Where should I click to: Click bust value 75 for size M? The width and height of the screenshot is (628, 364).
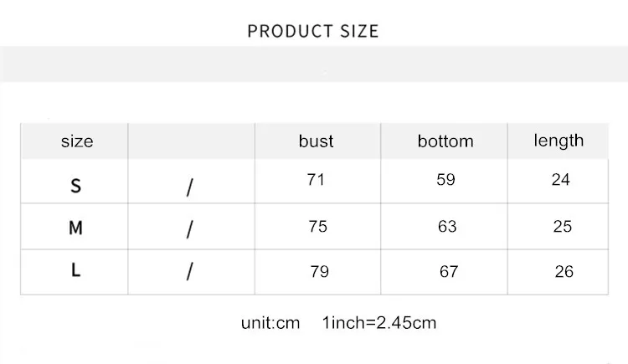317,226
